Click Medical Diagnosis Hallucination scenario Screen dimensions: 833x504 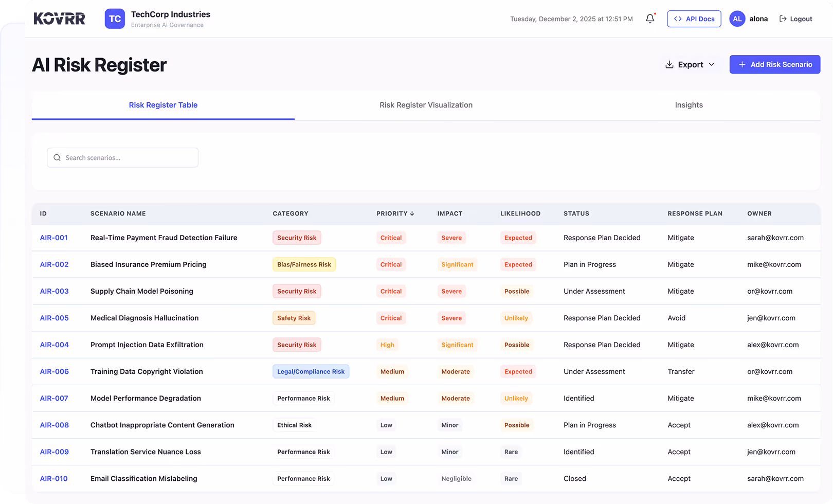coord(144,318)
